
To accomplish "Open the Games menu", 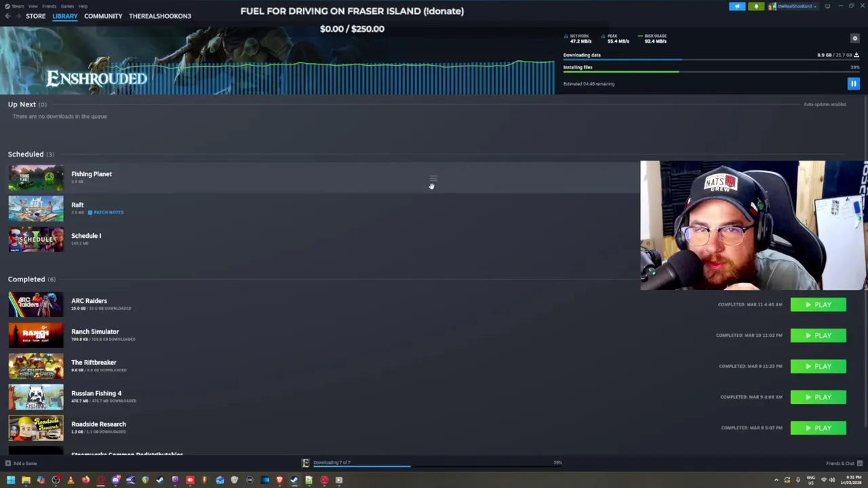I will point(67,6).
